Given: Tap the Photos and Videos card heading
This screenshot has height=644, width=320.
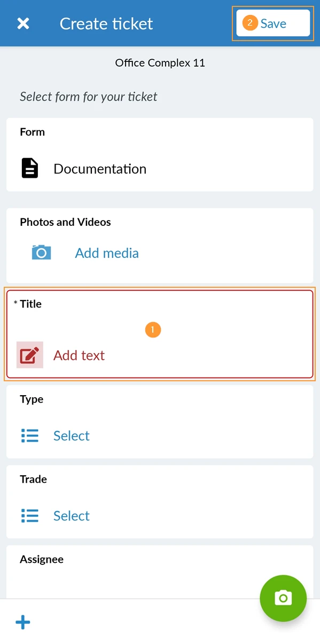Looking at the screenshot, I should click(x=65, y=222).
